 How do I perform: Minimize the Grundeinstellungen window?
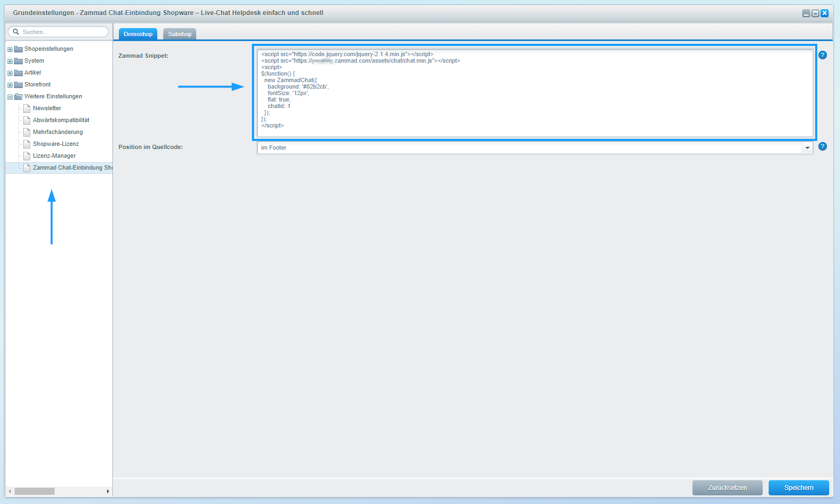coord(806,13)
